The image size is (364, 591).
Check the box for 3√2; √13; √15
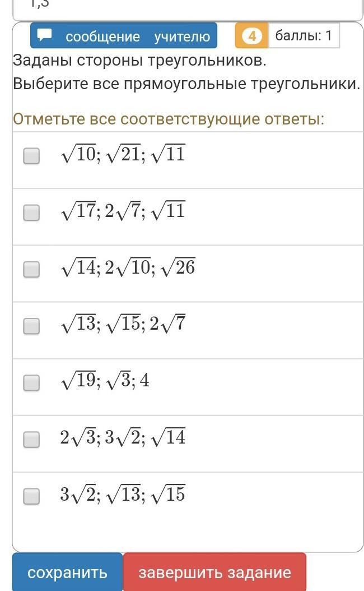[31, 496]
